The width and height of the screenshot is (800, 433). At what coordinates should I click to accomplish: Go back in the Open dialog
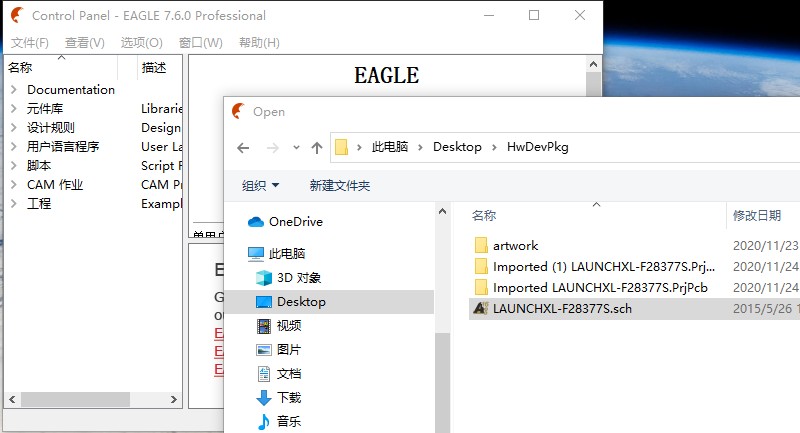point(243,148)
